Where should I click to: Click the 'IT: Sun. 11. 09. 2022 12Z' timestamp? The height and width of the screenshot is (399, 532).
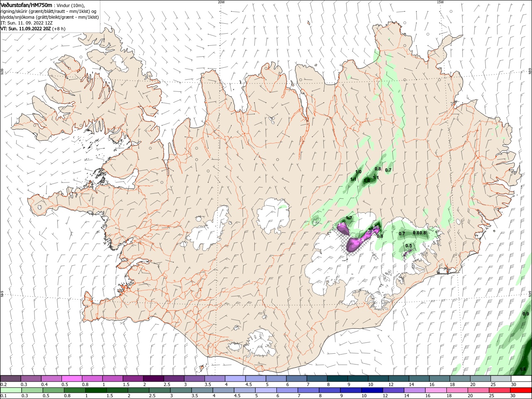(26, 23)
